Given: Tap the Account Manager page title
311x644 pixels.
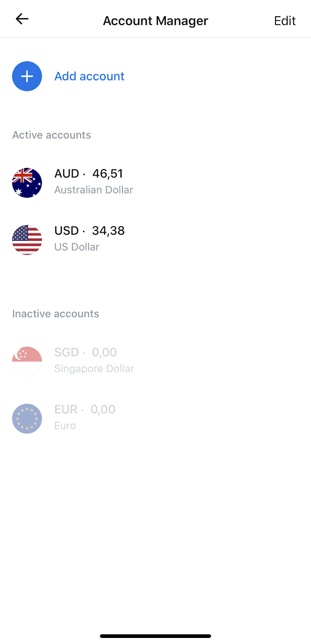Looking at the screenshot, I should 155,21.
